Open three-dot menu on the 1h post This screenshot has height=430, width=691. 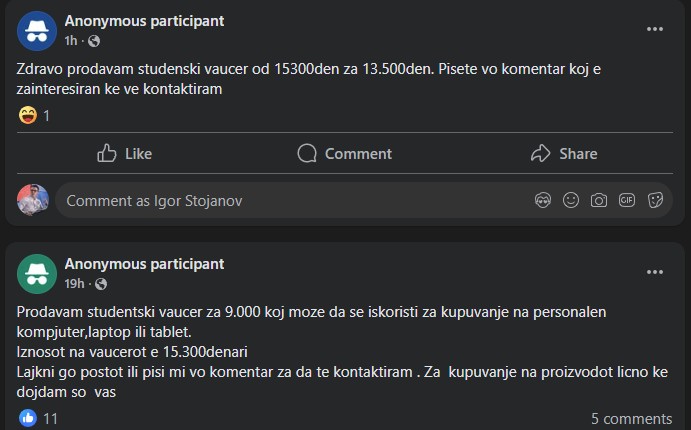(x=655, y=29)
